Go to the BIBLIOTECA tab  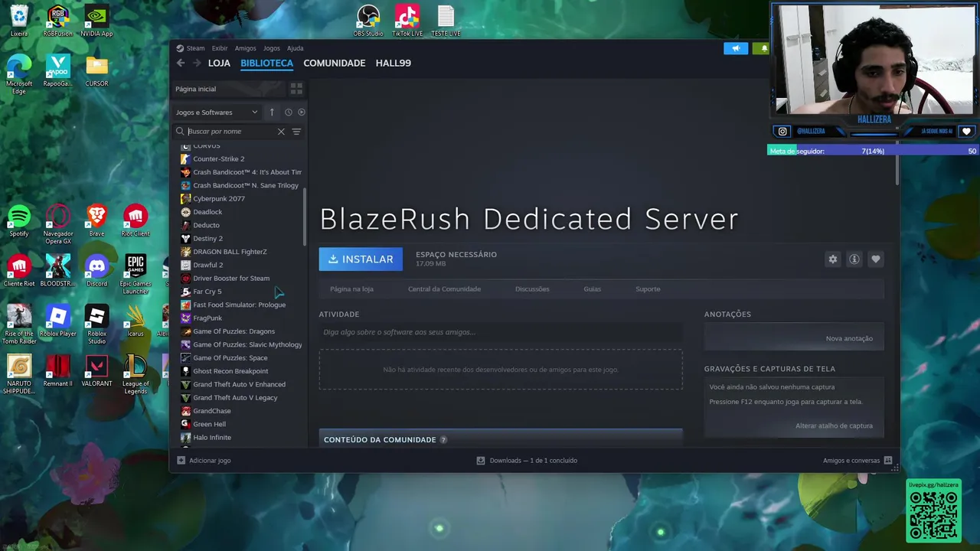coord(266,63)
